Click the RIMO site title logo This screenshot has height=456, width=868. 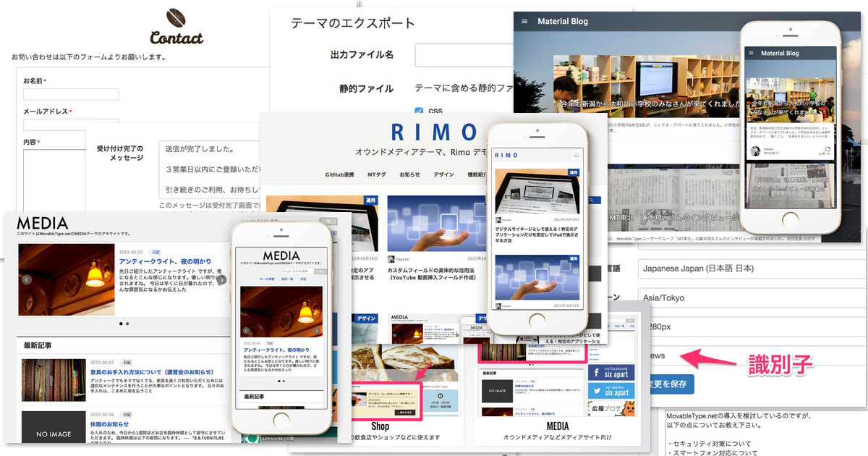point(433,132)
